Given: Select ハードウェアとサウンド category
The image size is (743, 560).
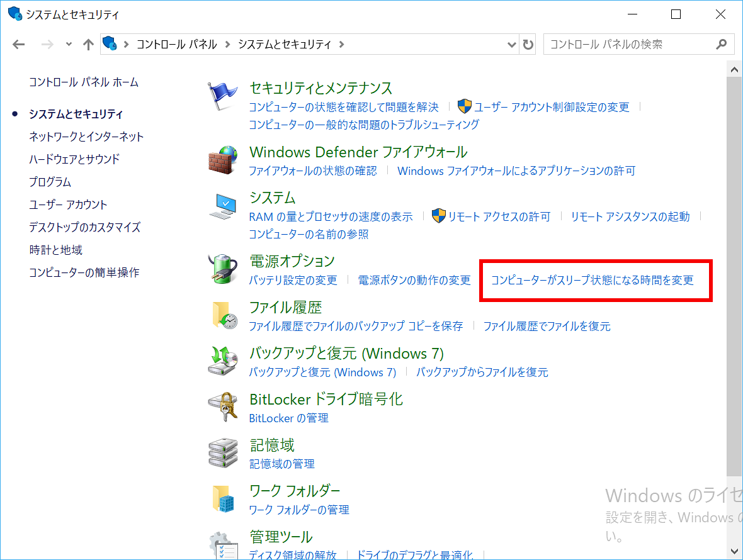Looking at the screenshot, I should pos(74,159).
